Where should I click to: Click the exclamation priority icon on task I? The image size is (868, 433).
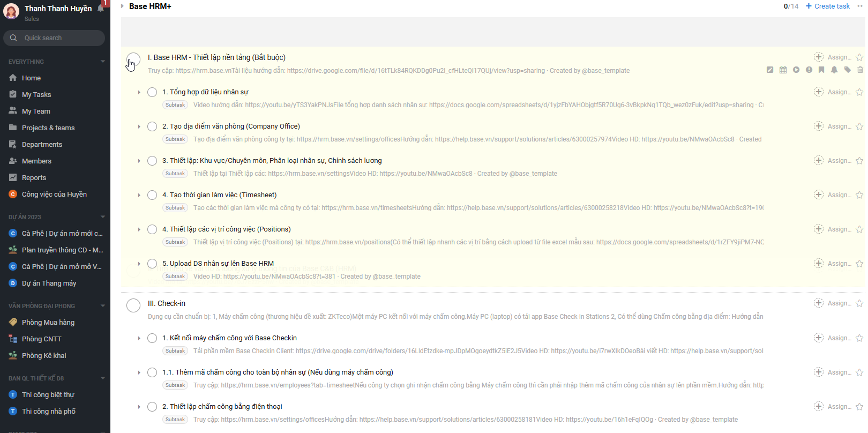click(809, 70)
